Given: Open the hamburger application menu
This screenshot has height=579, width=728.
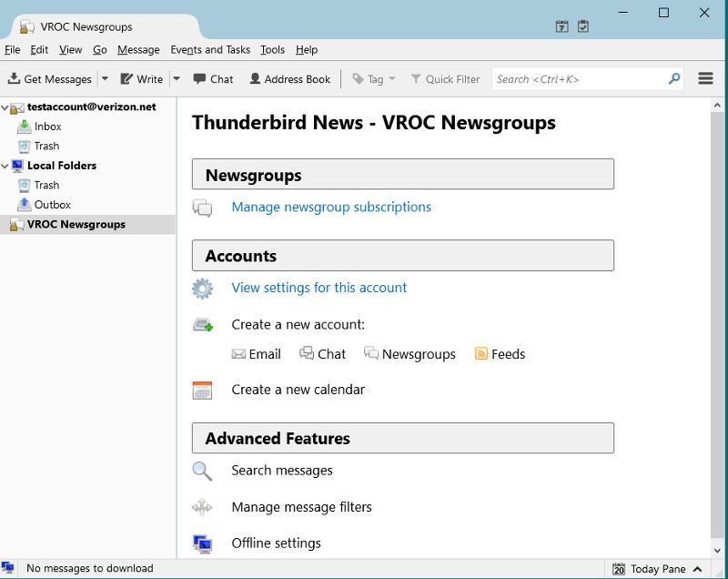Looking at the screenshot, I should tap(705, 78).
